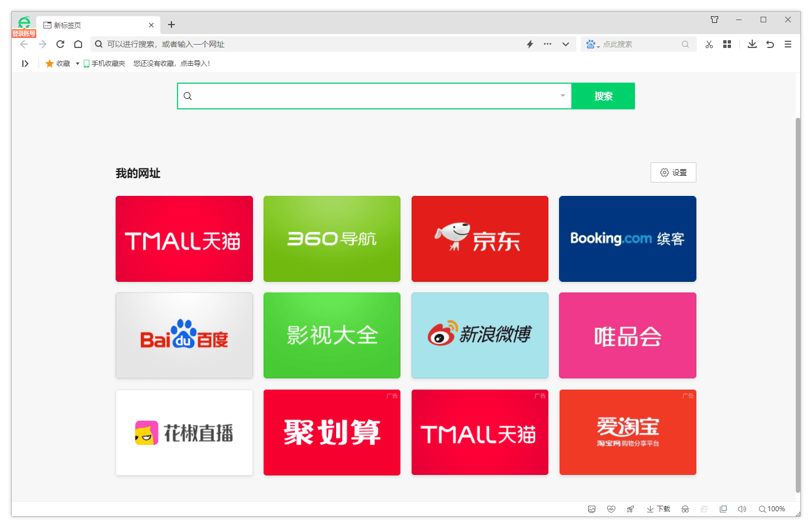812x528 pixels.
Task: Toggle the speaker mute icon in status bar
Action: click(742, 508)
